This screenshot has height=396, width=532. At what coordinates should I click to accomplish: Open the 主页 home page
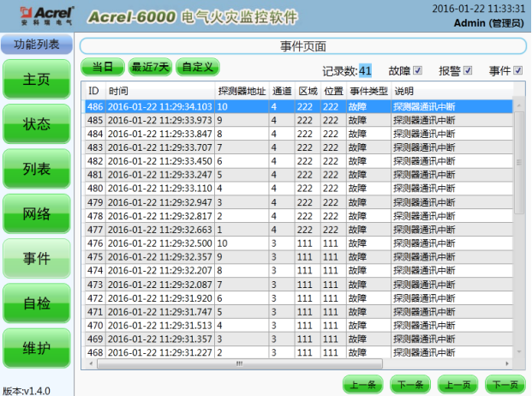pyautogui.click(x=36, y=80)
